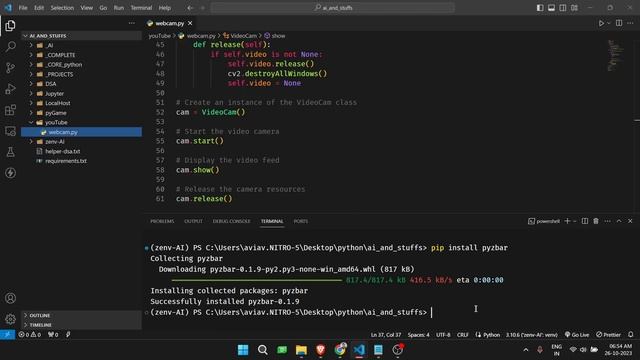Open run button dropdown arrow
The image size is (640, 360).
tap(608, 23)
